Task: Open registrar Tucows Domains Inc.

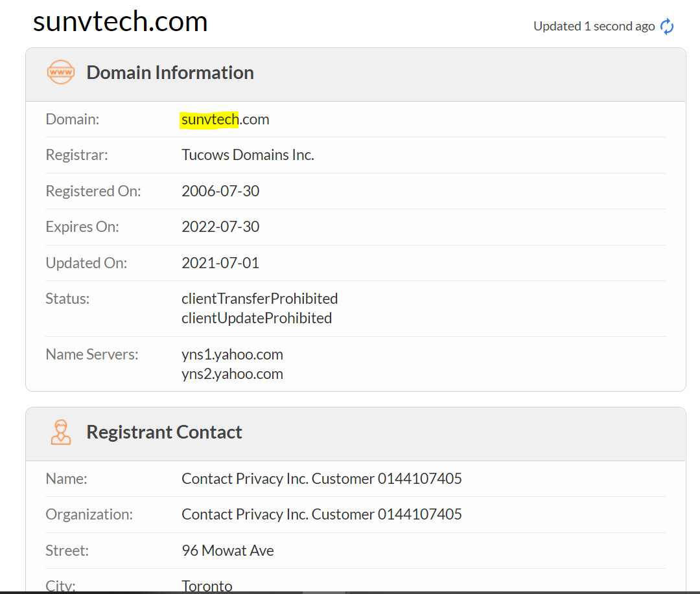Action: [x=248, y=155]
